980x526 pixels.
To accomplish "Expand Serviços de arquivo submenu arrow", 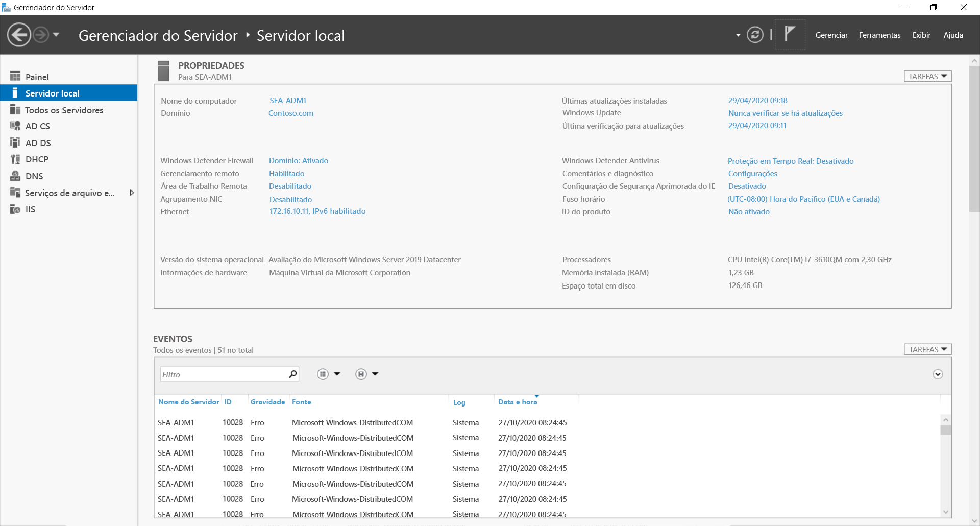I will (132, 193).
